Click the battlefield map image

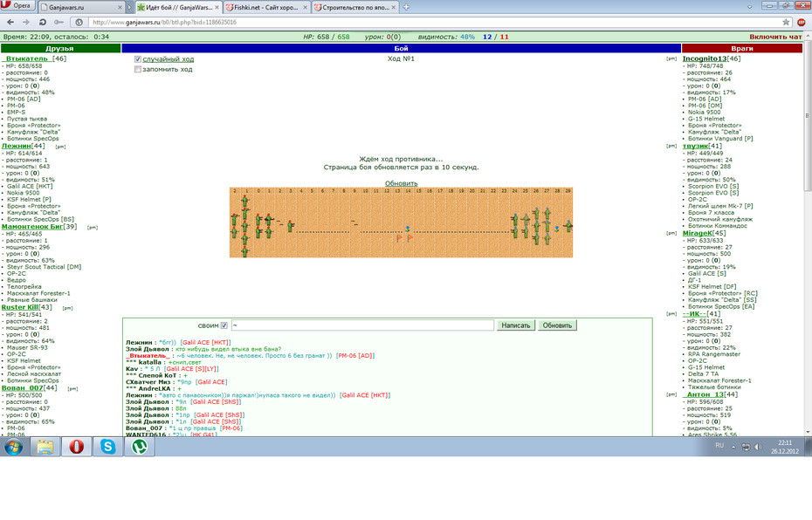[x=402, y=222]
